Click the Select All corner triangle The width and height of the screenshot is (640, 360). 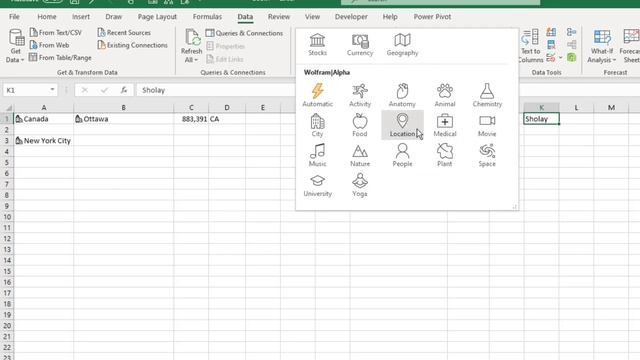point(8,108)
